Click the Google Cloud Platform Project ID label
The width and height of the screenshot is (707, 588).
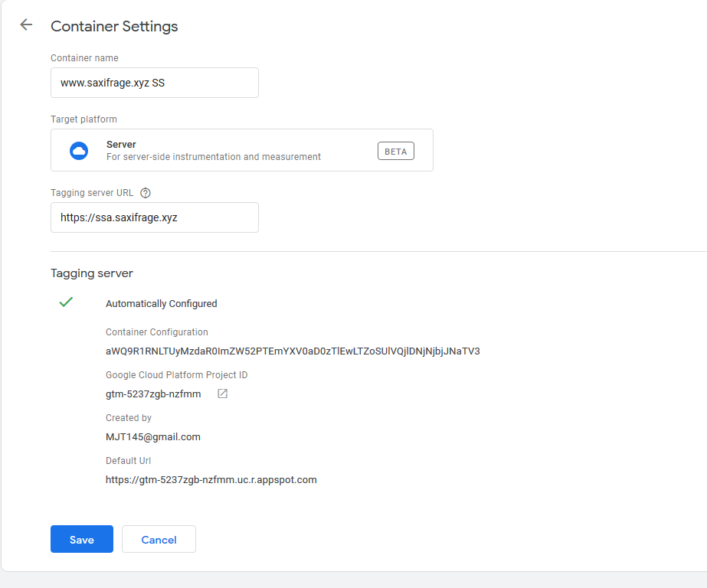(176, 375)
